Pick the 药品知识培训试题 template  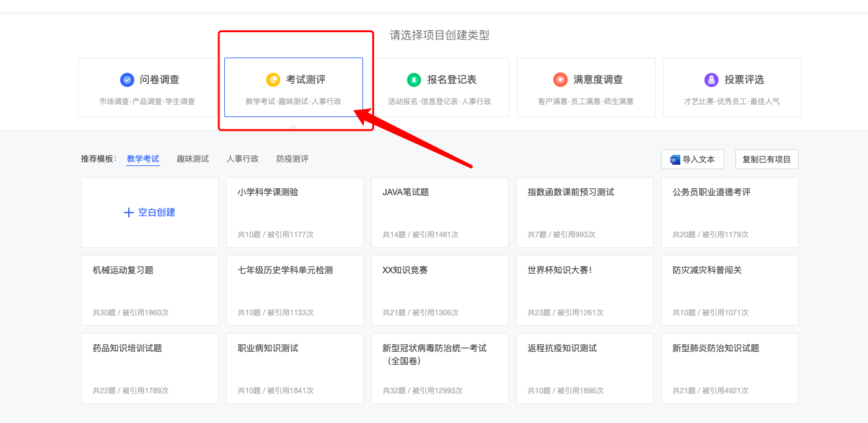point(150,368)
